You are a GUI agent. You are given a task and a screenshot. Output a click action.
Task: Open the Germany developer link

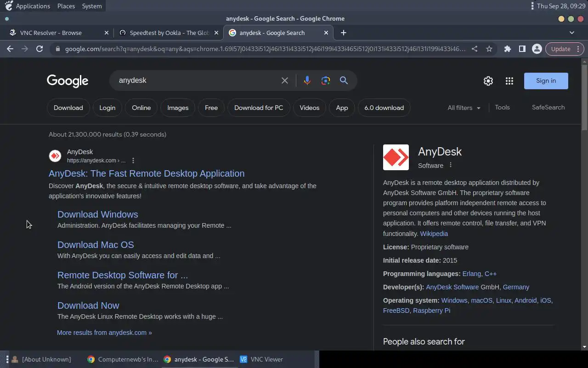click(516, 287)
